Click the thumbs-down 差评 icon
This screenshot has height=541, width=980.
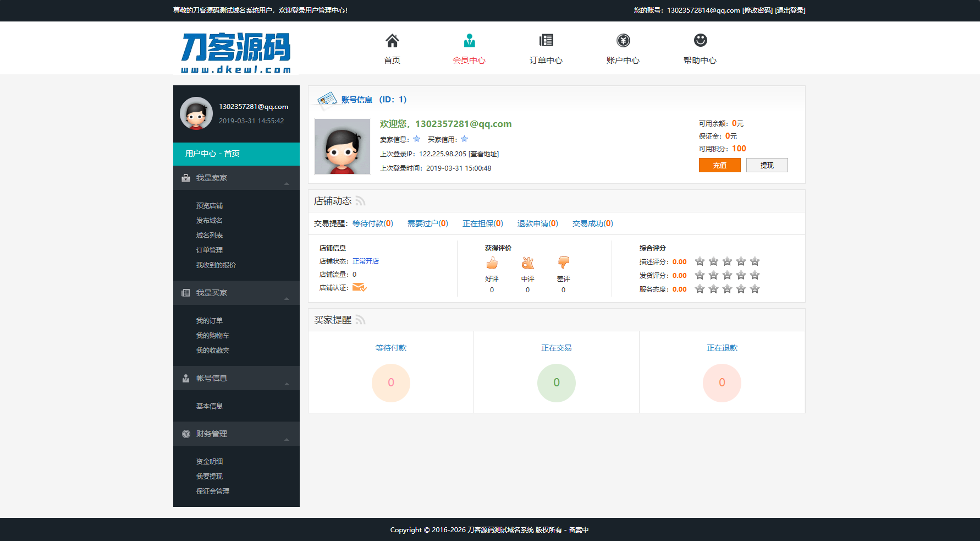[564, 263]
